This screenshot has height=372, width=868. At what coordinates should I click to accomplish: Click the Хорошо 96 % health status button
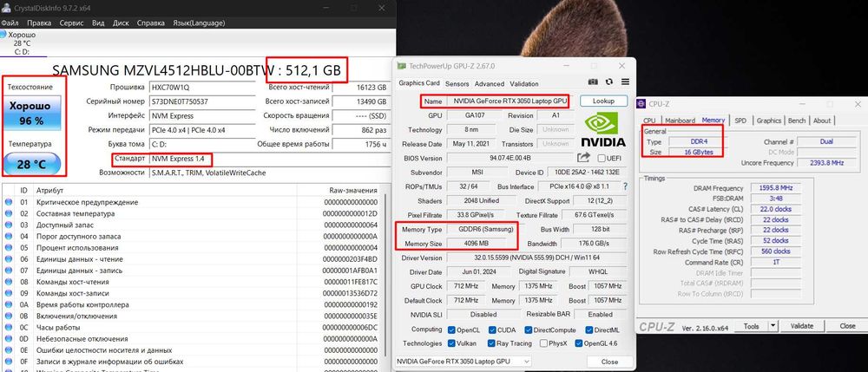click(33, 113)
